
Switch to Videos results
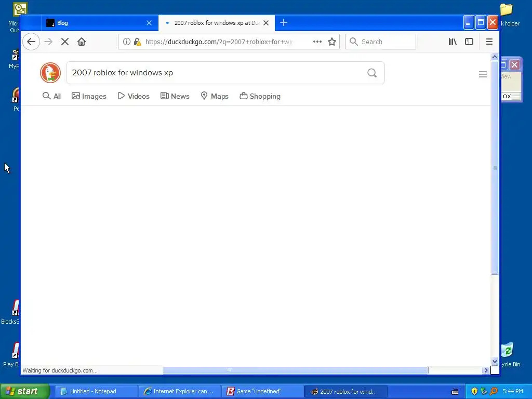pos(134,96)
